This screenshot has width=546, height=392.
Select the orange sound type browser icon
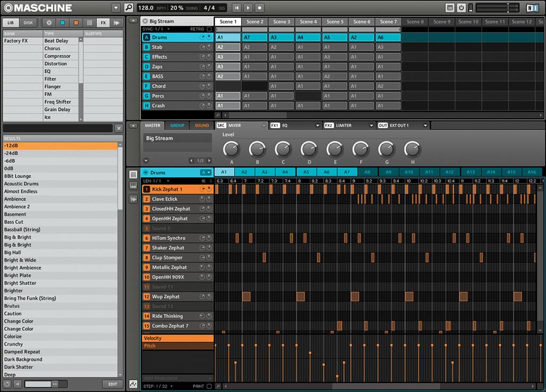pyautogui.click(x=76, y=22)
